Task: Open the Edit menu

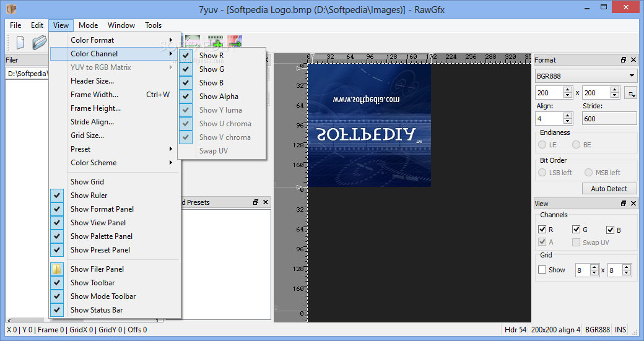Action: click(x=37, y=25)
